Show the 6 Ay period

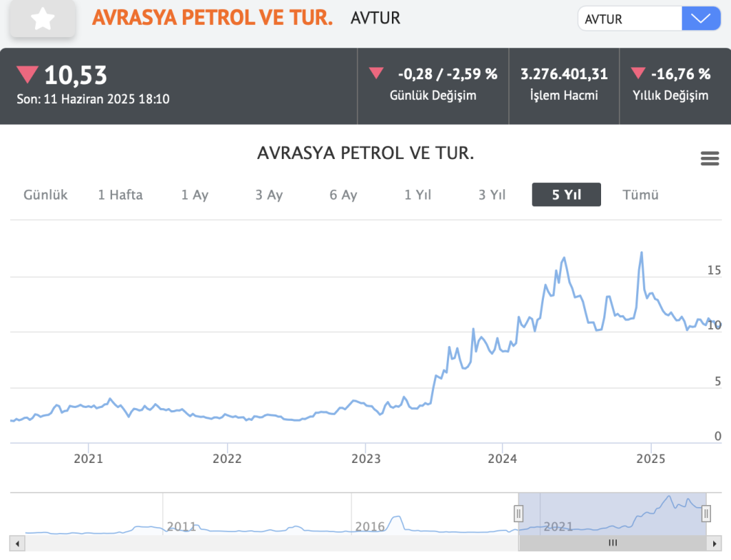click(343, 195)
